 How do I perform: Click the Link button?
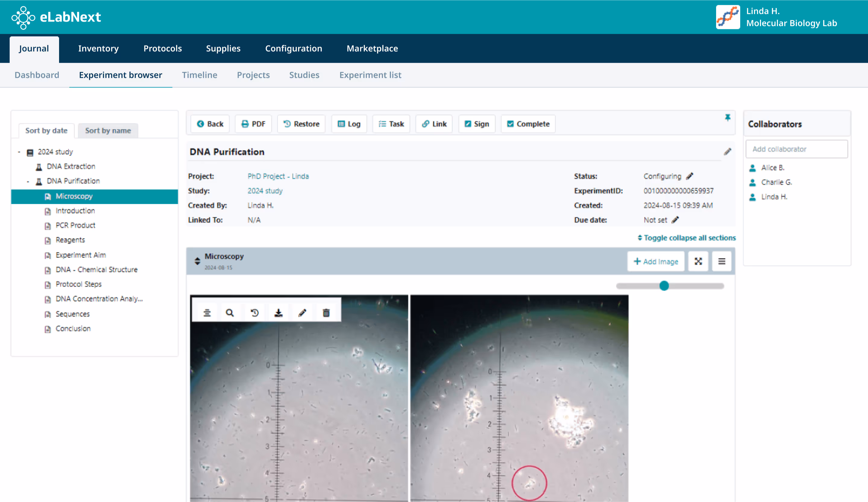(x=434, y=124)
